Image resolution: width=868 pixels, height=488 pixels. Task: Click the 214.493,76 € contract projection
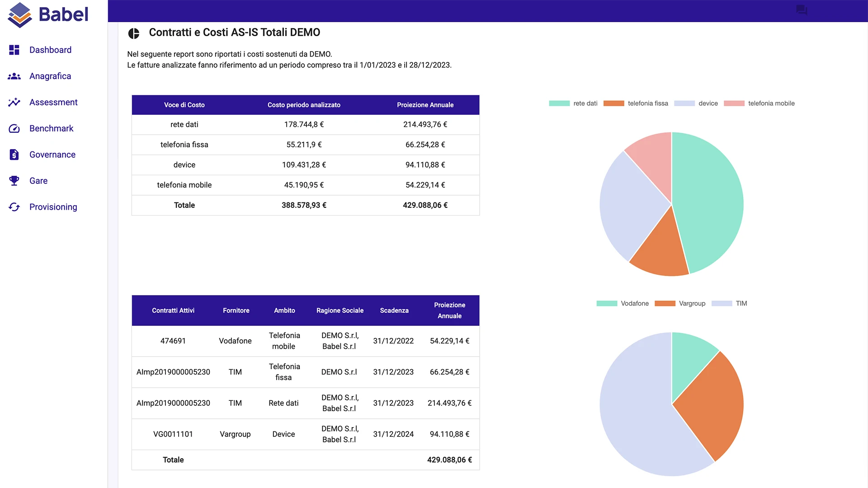449,403
